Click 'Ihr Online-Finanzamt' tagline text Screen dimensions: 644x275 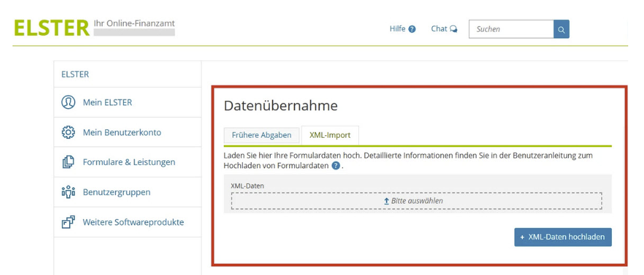coord(134,23)
